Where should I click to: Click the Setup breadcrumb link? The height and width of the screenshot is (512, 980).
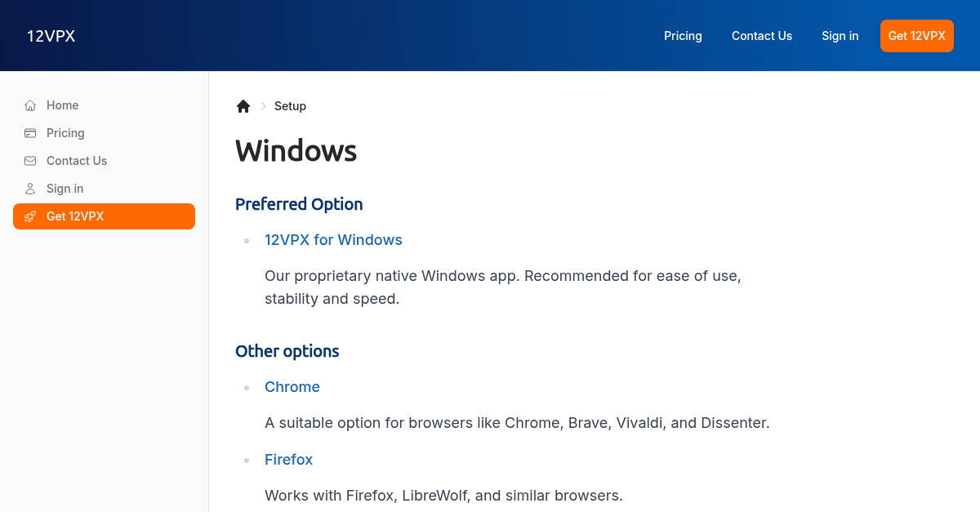(x=290, y=106)
